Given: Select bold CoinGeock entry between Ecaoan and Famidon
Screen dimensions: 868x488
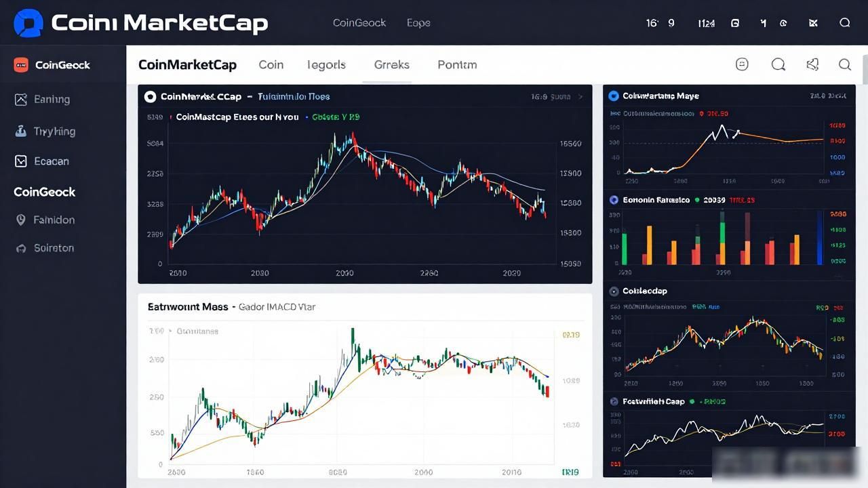Looking at the screenshot, I should pyautogui.click(x=45, y=192).
